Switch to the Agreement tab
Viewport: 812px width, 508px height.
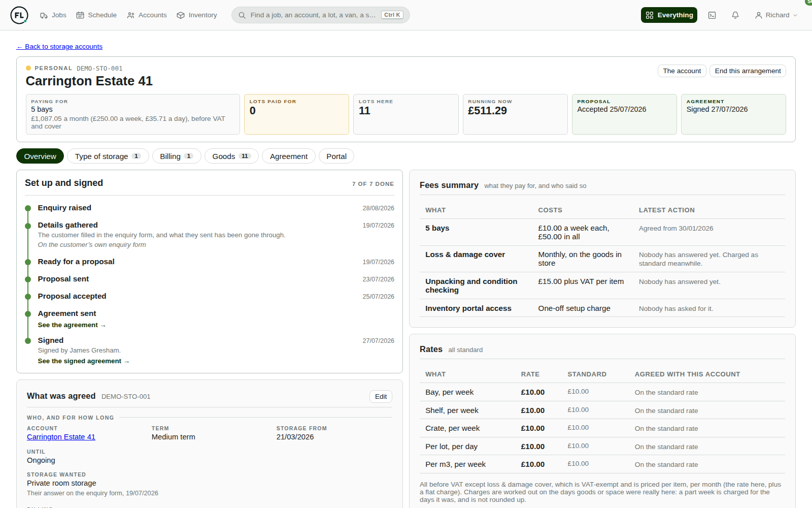click(x=289, y=156)
